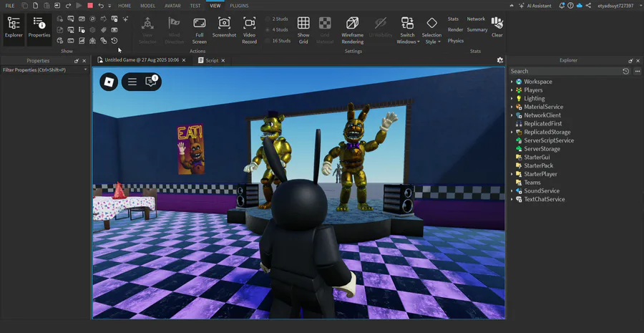
Task: Switch to the AVATAR ribbon tab
Action: [172, 6]
